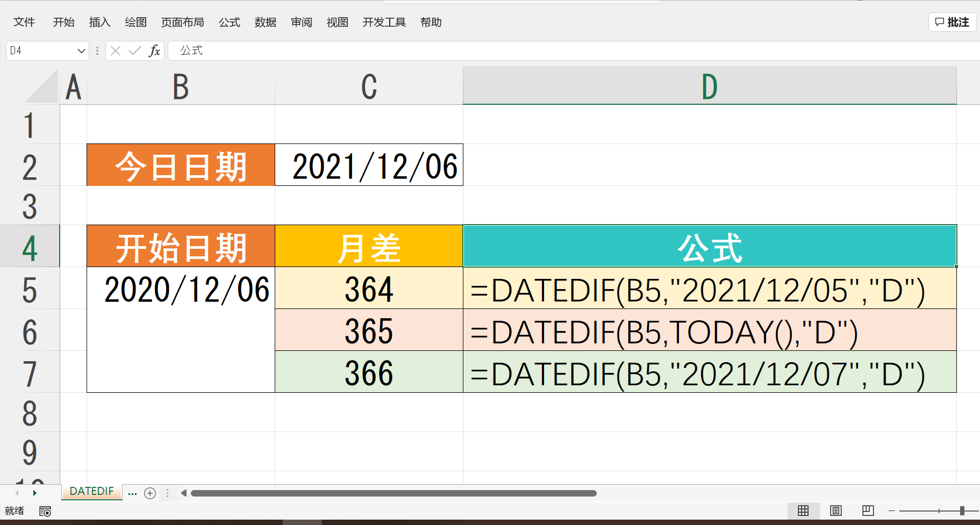Select the 开始日期 header cell

pos(181,246)
